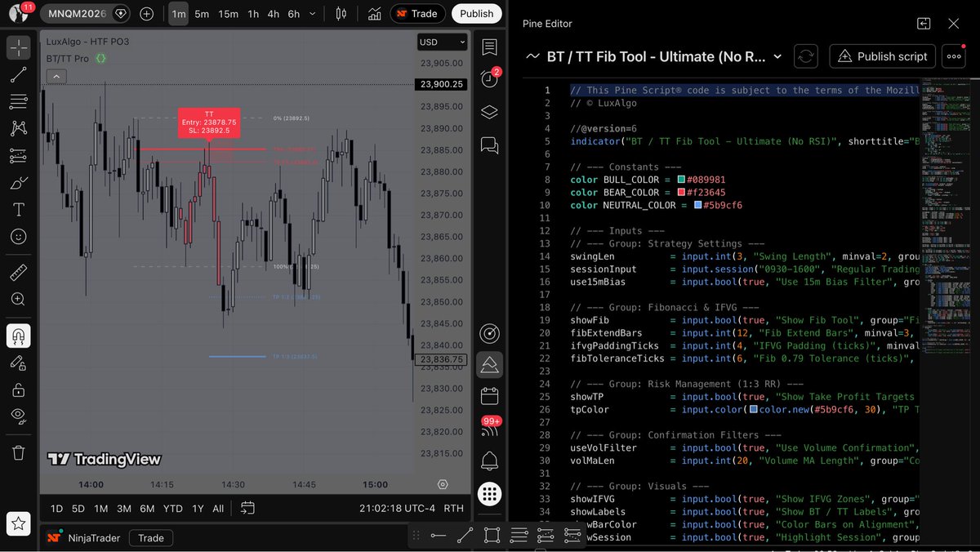The height and width of the screenshot is (552, 980).
Task: Click the trash remove objects icon
Action: click(x=19, y=452)
